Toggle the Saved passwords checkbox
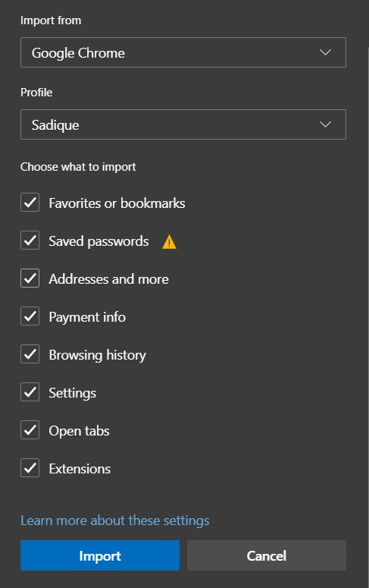This screenshot has width=369, height=588. tap(30, 241)
